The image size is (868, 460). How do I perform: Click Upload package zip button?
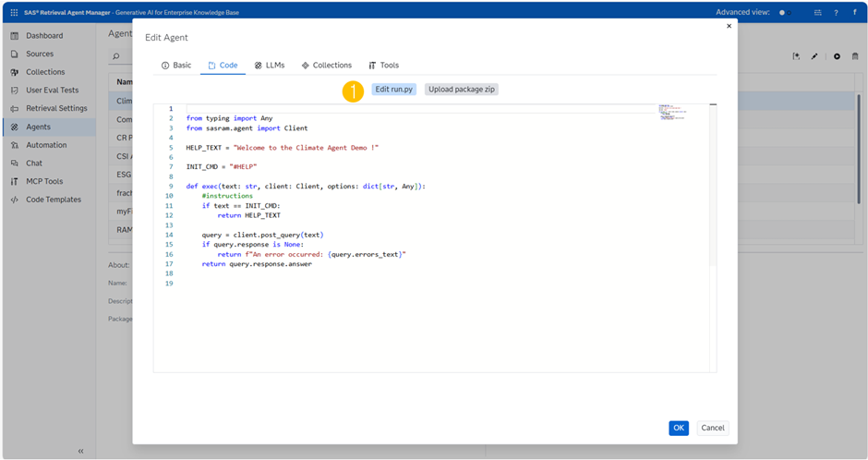coord(462,90)
